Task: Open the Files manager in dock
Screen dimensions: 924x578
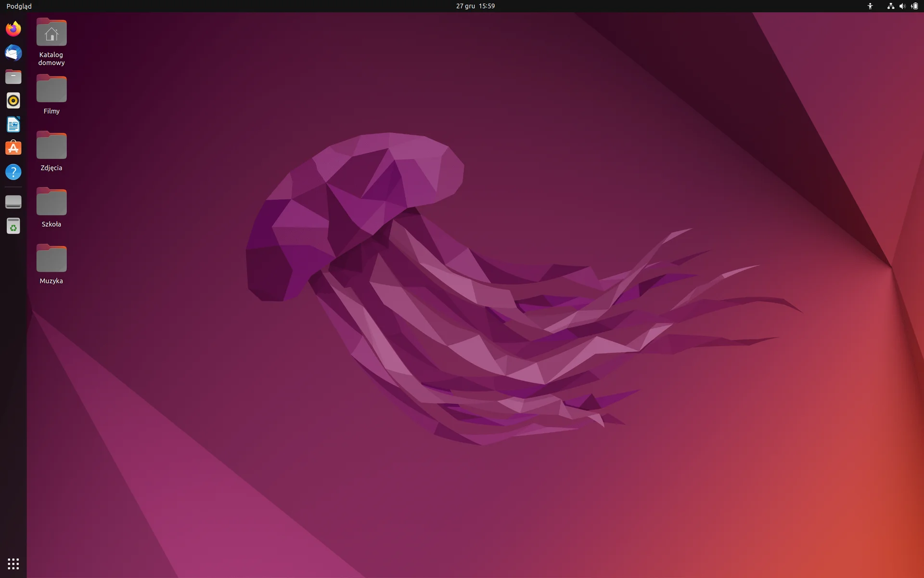Action: click(x=13, y=77)
